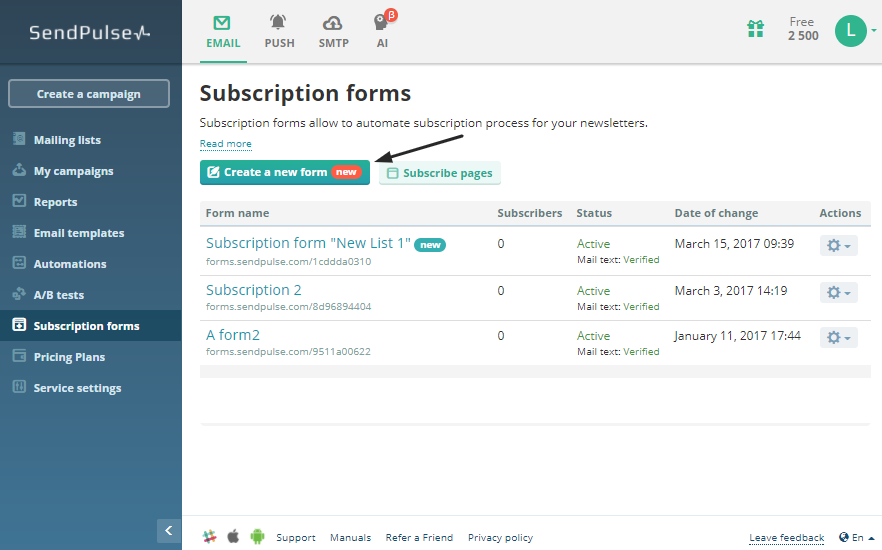The image size is (882, 550).
Task: Click the Pricing Plans wallet icon
Action: pyautogui.click(x=19, y=355)
